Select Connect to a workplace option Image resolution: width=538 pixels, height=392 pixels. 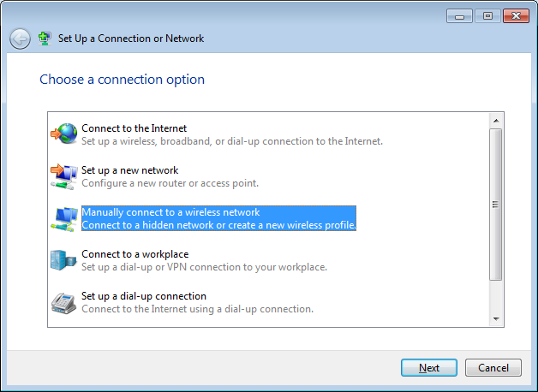click(x=204, y=260)
